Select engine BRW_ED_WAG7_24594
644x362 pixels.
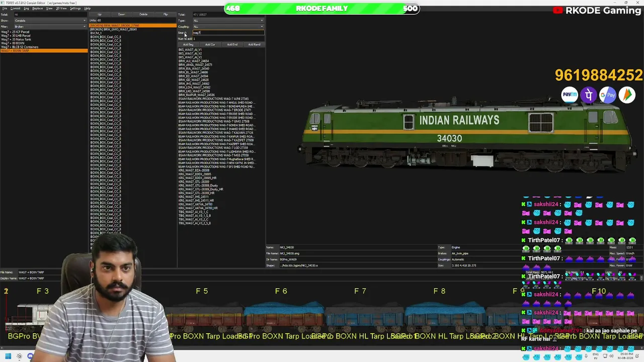pos(193,76)
